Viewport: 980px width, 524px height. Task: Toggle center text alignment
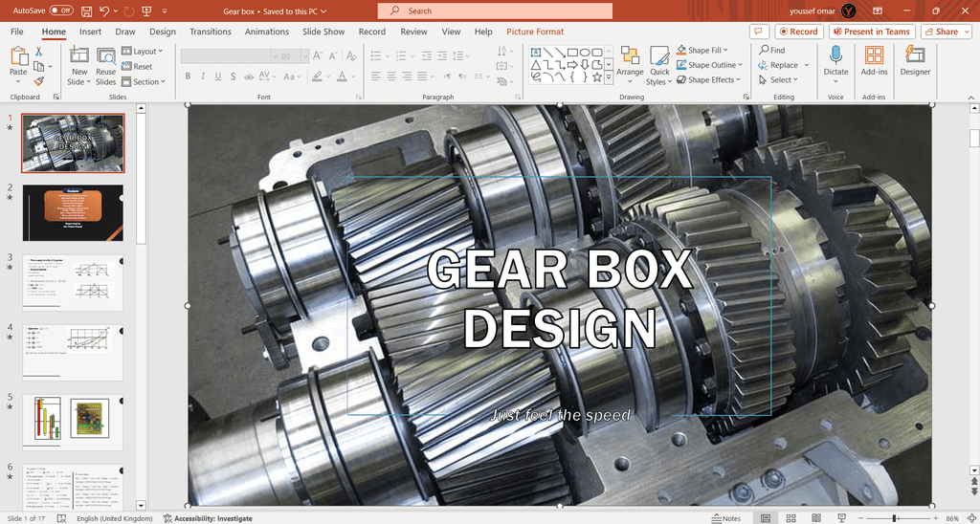tap(391, 76)
